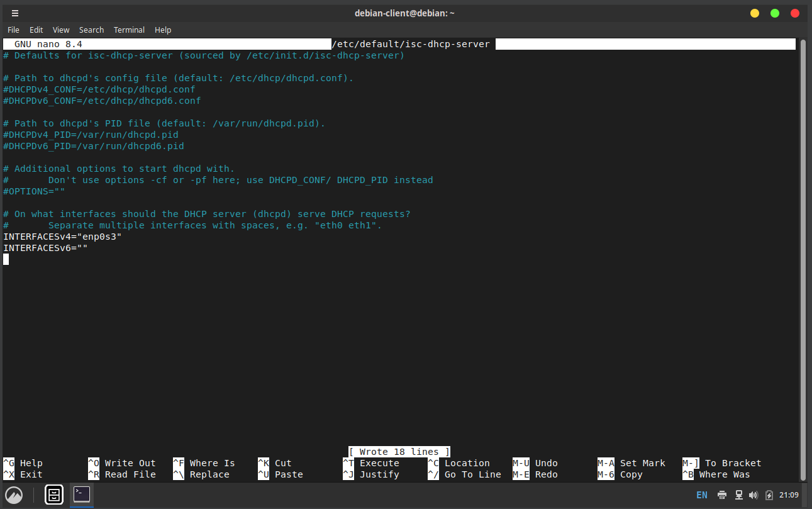The height and width of the screenshot is (509, 812).
Task: Open the application launcher in the taskbar
Action: point(14,495)
